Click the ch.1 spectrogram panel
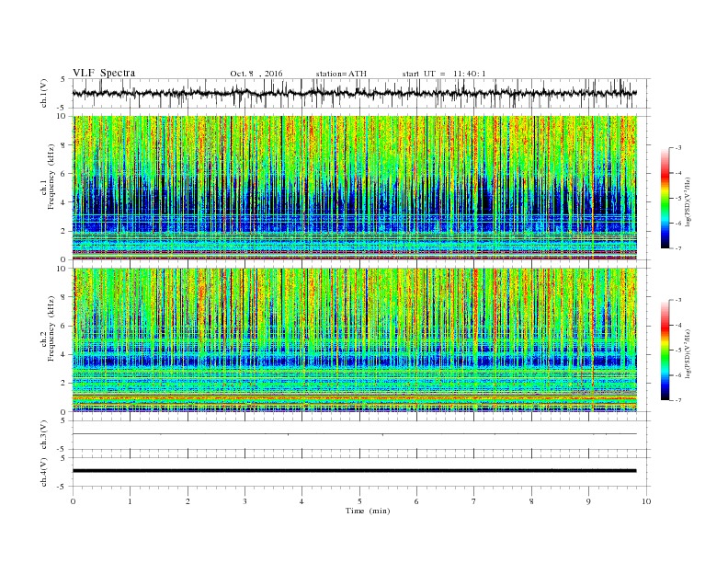This screenshot has width=728, height=563. click(x=355, y=188)
